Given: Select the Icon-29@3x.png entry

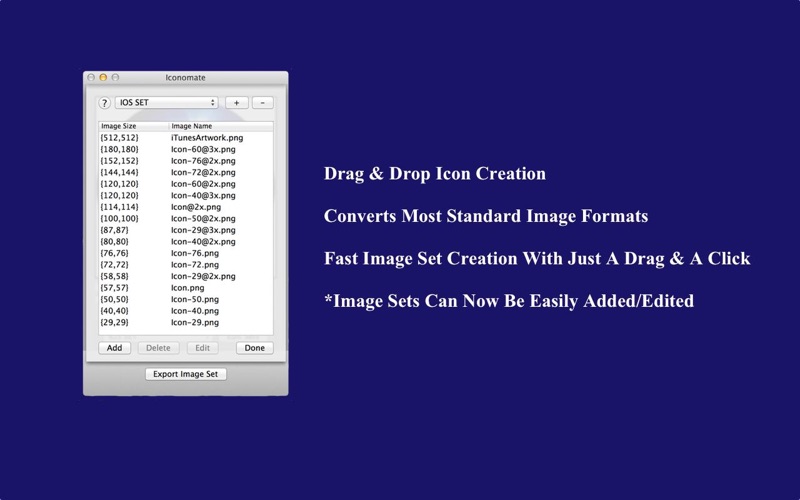Looking at the screenshot, I should click(203, 230).
